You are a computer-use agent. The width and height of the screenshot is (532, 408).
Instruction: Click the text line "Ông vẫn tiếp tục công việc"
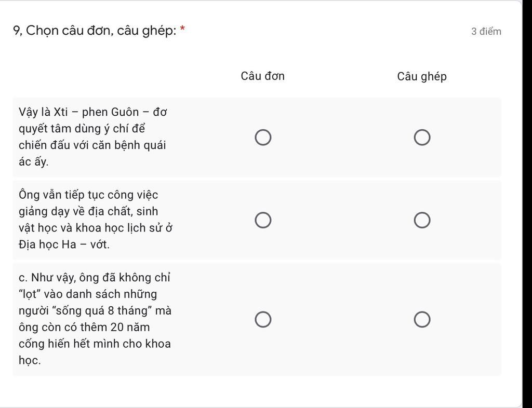click(88, 195)
